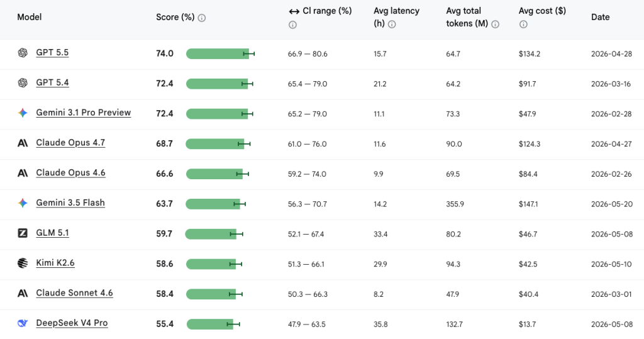This screenshot has width=644, height=339.
Task: Click the OpenAI logo beside GPT 5.5
Action: click(x=23, y=53)
